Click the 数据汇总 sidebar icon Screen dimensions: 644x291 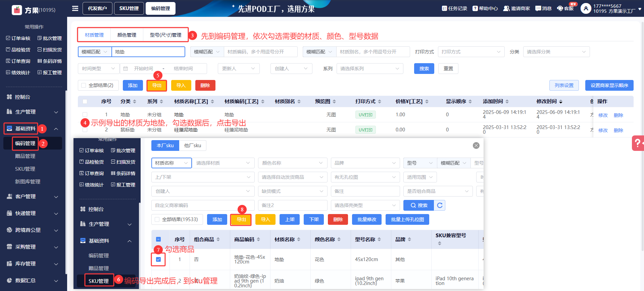[x=9, y=280]
